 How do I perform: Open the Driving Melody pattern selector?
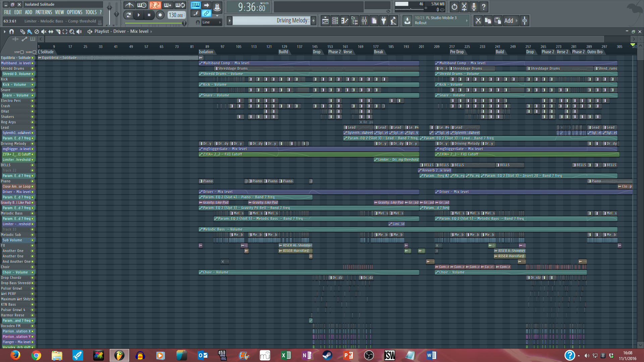tap(272, 21)
